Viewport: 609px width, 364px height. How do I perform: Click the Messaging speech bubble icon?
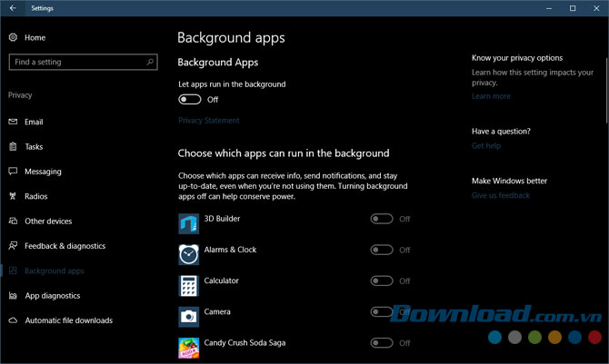pos(13,172)
